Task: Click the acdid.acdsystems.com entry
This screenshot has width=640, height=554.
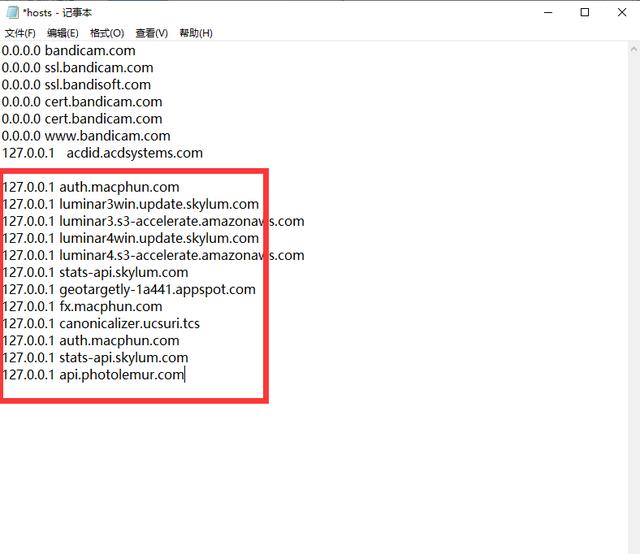Action: click(x=102, y=153)
